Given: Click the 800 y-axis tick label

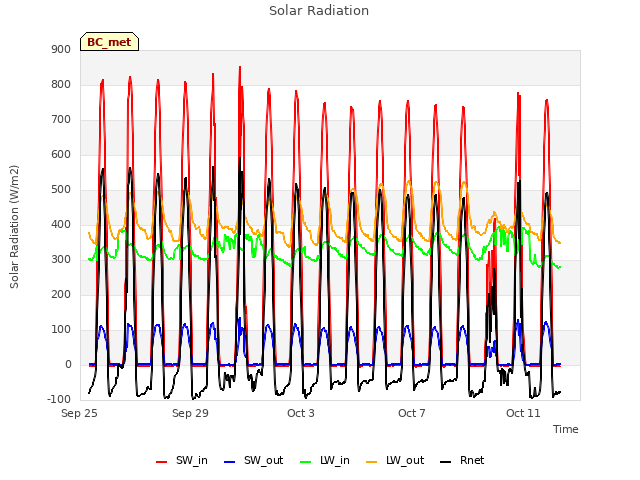Looking at the screenshot, I should click(61, 85).
